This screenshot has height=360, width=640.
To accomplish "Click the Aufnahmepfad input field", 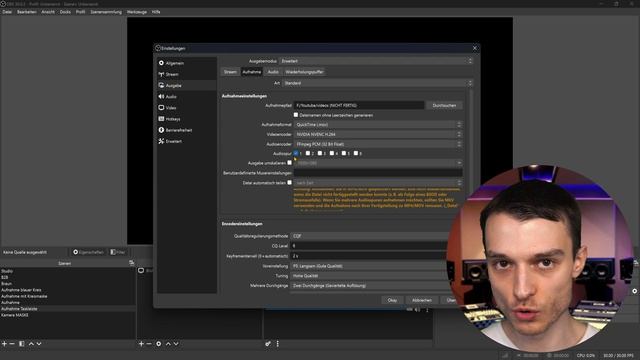I will coord(359,105).
